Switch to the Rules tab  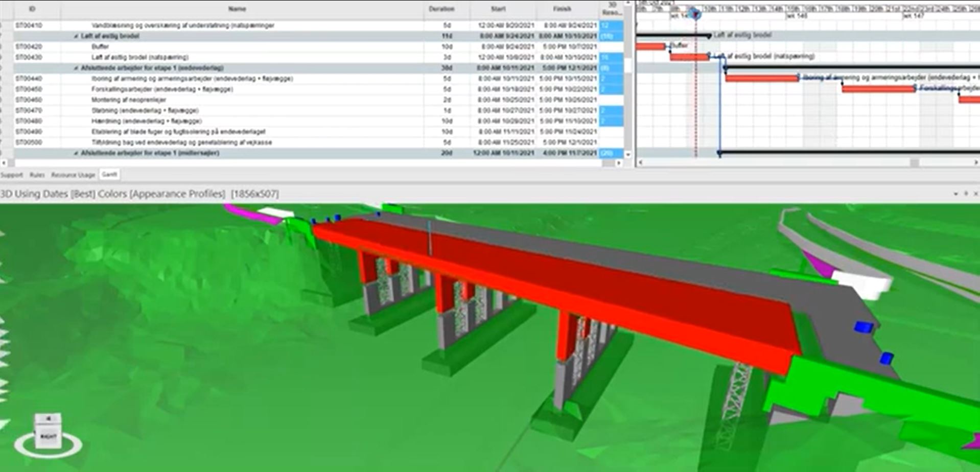(x=37, y=175)
